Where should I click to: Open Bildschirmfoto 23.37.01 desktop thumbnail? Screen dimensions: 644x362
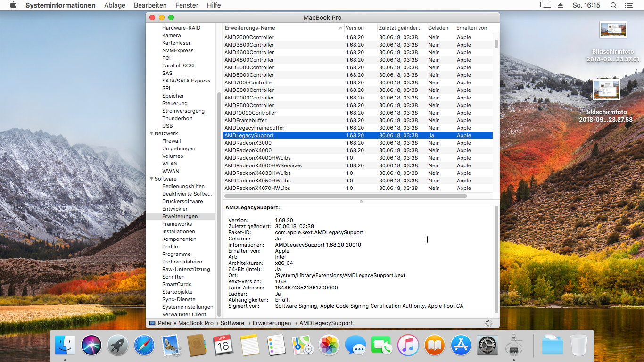point(613,30)
